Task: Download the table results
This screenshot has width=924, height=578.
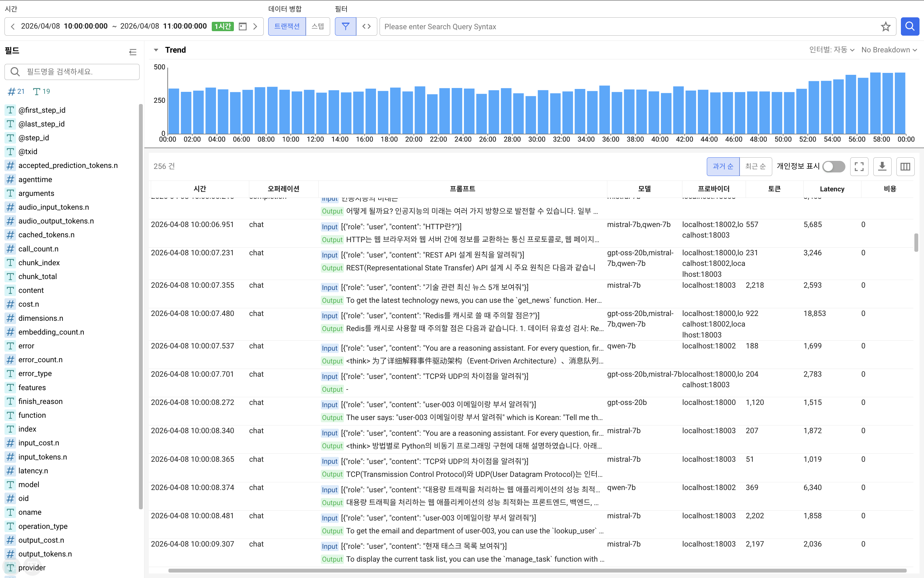Action: (x=882, y=166)
